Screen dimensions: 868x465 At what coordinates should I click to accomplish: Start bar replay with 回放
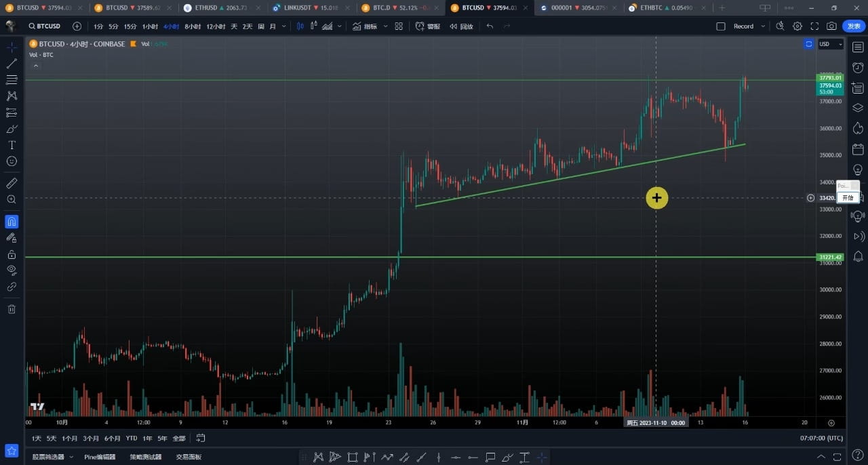(x=462, y=26)
